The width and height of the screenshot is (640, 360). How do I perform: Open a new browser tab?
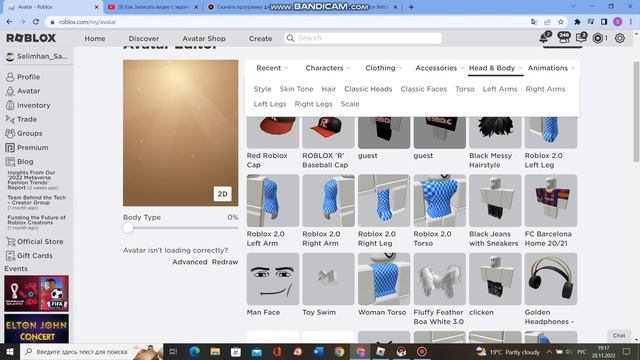click(411, 7)
